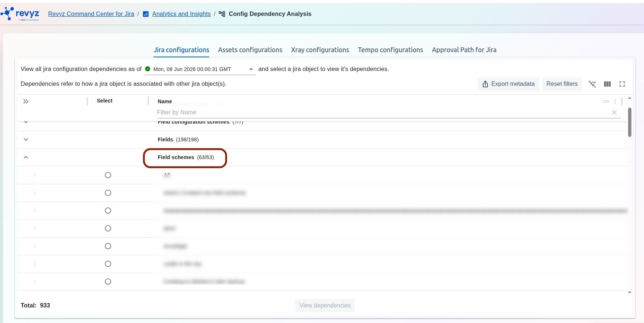644x323 pixels.
Task: Select radio of the longest-named scheme row
Action: [x=108, y=211]
